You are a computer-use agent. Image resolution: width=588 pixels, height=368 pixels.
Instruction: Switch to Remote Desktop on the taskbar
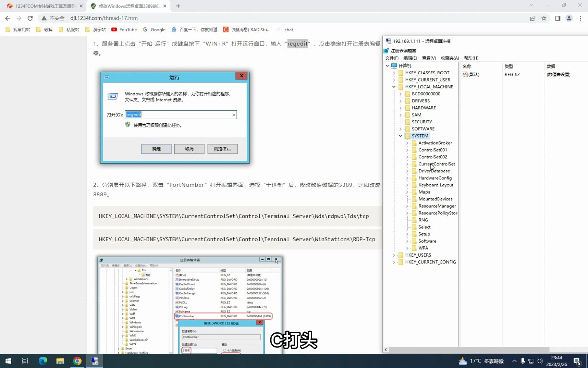tap(94, 361)
